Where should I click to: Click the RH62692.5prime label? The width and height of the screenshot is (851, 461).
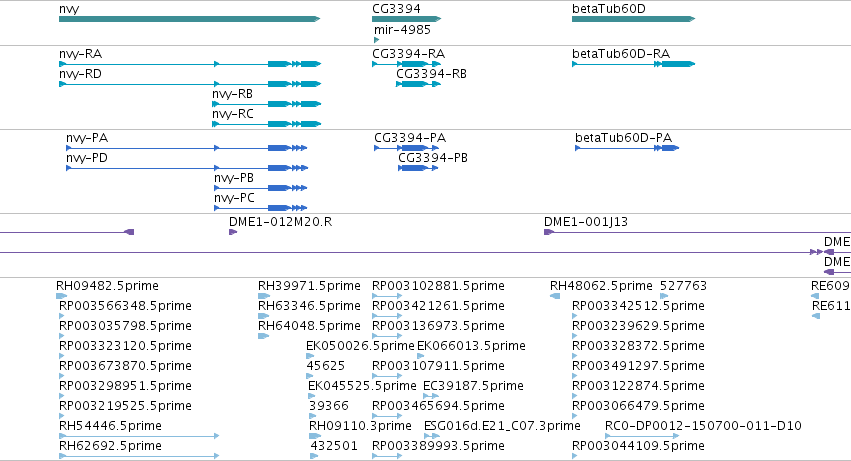point(110,446)
